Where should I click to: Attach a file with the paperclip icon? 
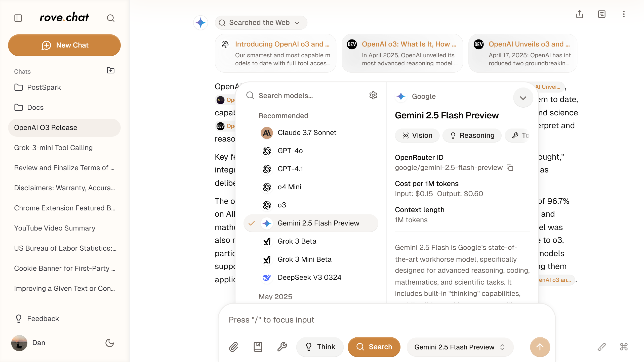(233, 347)
